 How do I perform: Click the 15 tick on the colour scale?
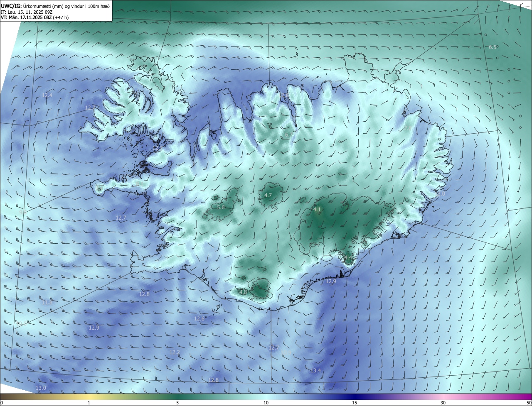coord(355,403)
